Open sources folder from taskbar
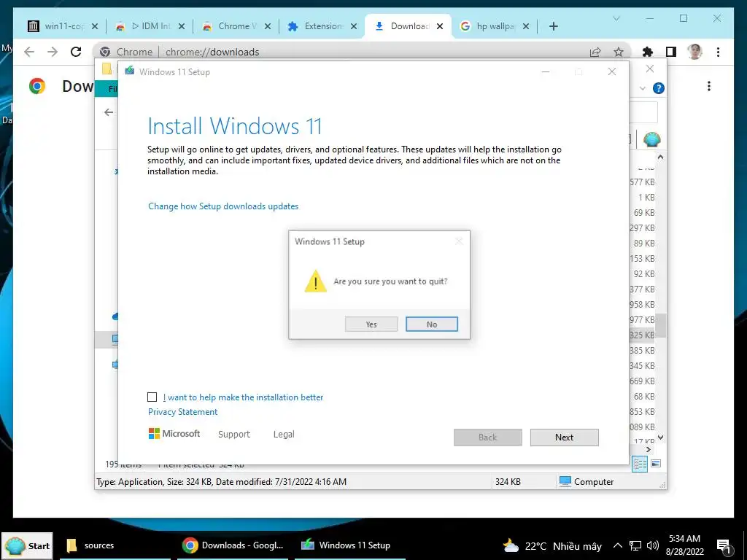The height and width of the screenshot is (560, 747). (115, 545)
